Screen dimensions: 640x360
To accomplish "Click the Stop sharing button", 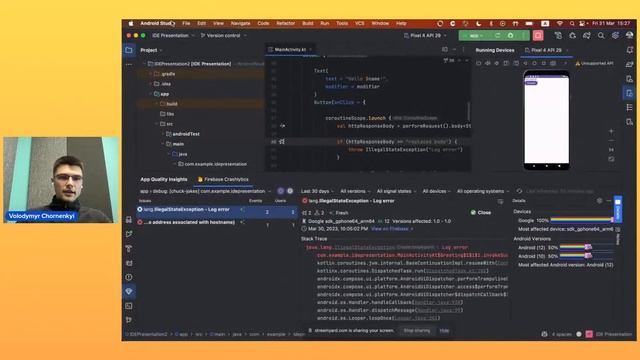I will (x=417, y=331).
